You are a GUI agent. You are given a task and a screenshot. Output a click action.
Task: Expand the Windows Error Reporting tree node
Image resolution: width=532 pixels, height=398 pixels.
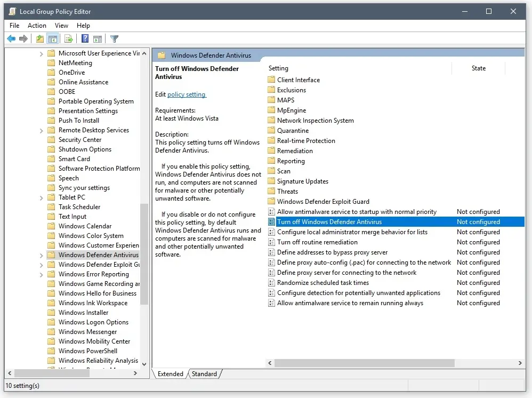tap(41, 274)
